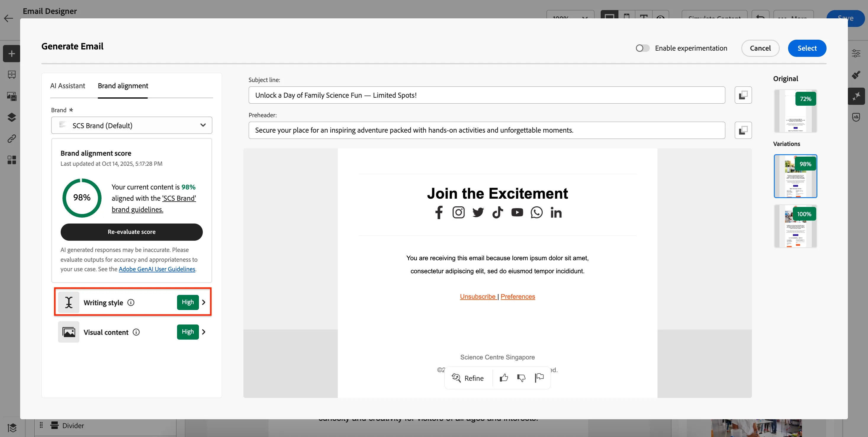Select the Brand alignment tab
Image resolution: width=868 pixels, height=437 pixels.
pos(123,86)
